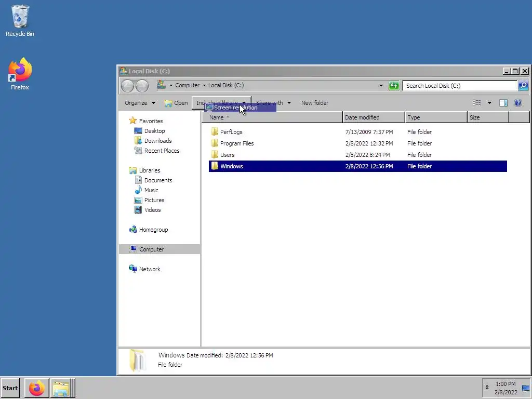Click the change view icon

click(x=477, y=103)
